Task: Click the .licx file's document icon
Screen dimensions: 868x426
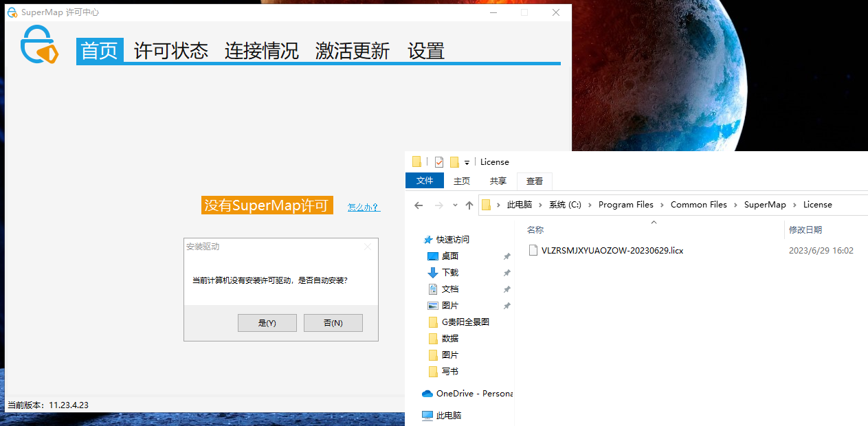Action: click(x=533, y=250)
